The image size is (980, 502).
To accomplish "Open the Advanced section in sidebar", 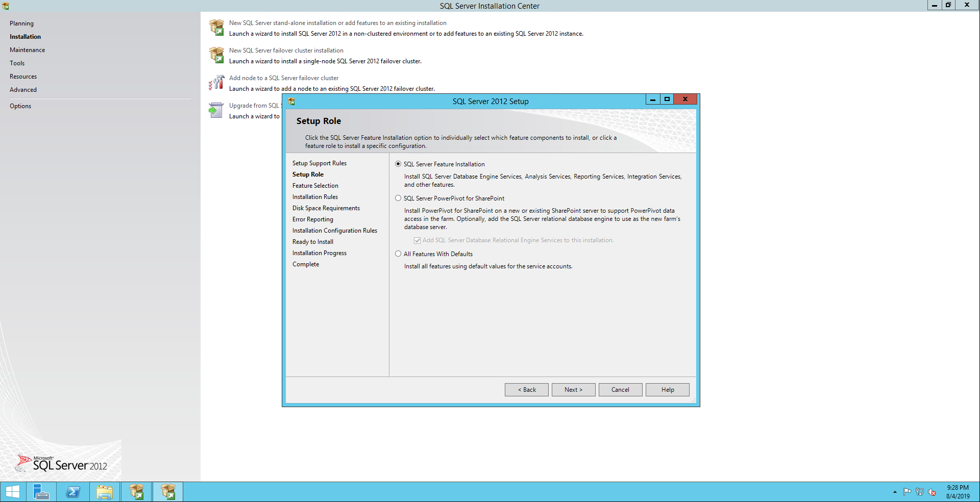I will 23,90.
